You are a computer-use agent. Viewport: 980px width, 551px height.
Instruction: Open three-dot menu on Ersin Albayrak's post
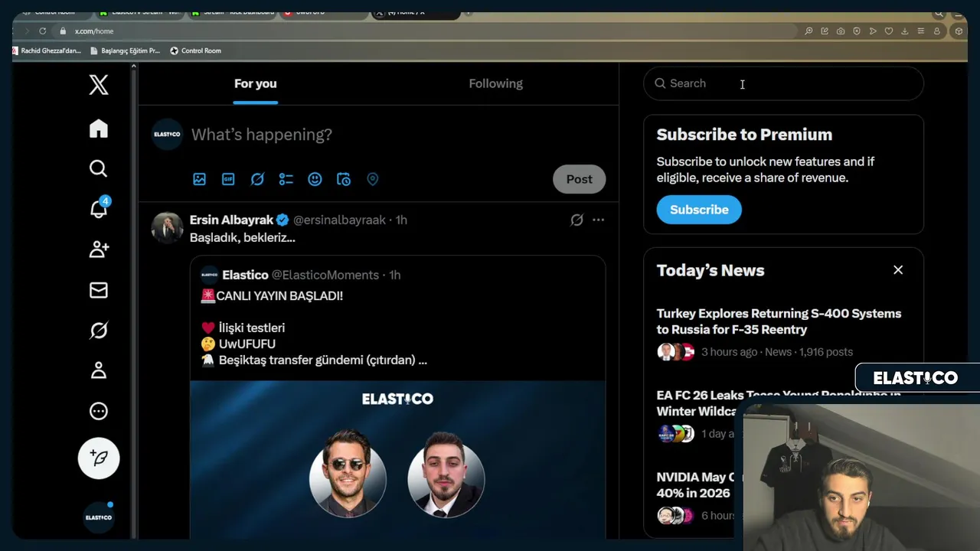coord(598,220)
